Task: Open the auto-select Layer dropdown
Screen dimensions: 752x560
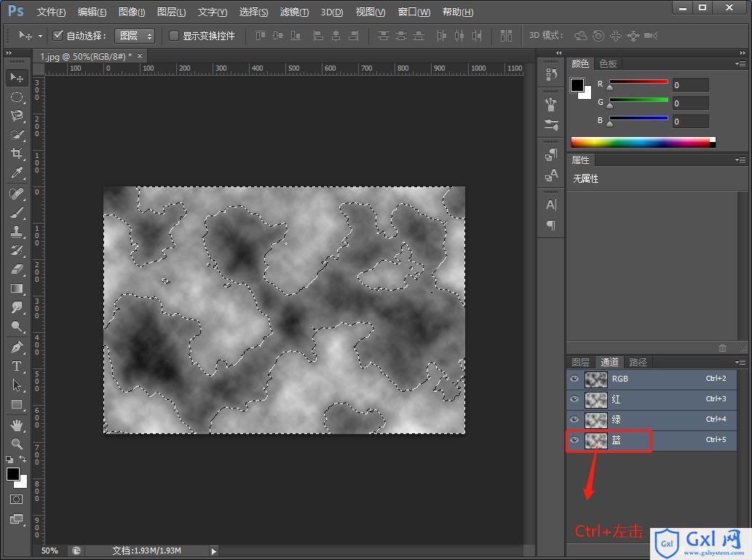Action: [x=134, y=36]
